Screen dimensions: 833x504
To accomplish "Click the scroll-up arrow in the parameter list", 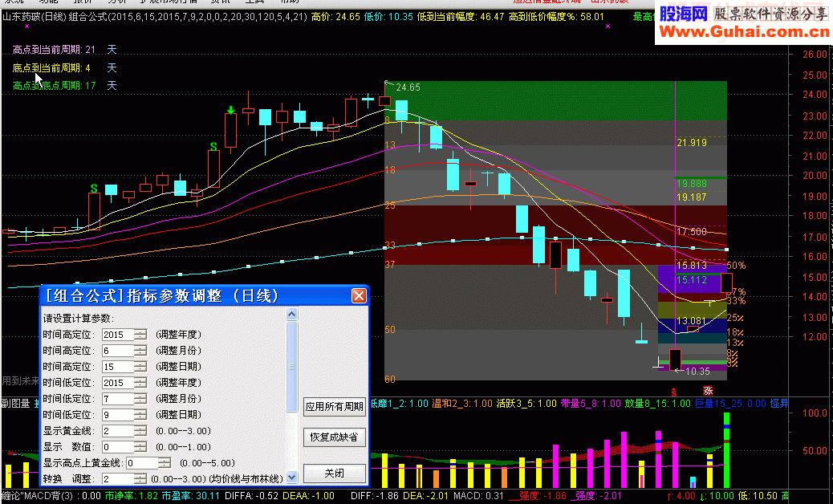I will [291, 315].
